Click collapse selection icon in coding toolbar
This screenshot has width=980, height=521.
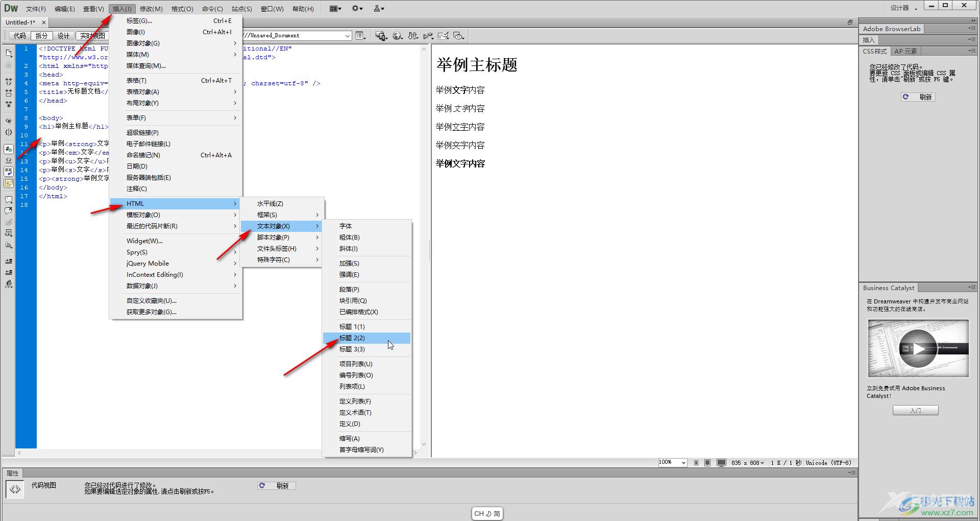(x=9, y=93)
